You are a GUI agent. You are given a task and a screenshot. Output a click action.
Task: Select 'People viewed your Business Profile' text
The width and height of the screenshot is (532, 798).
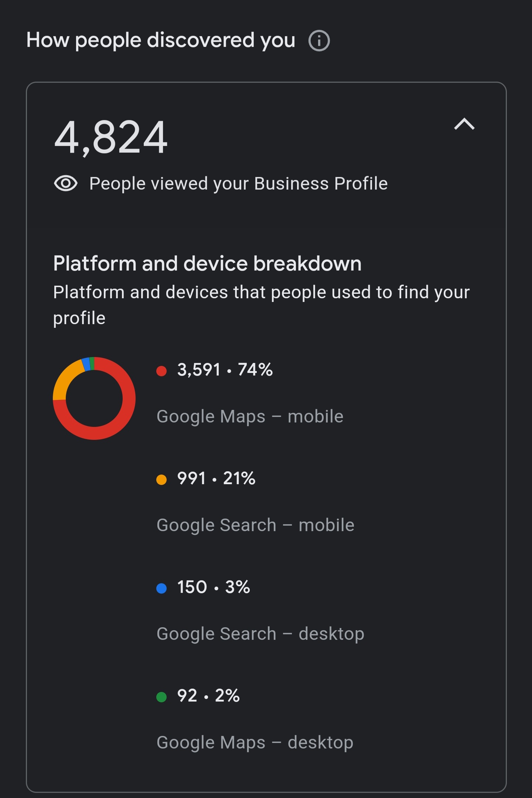tap(238, 183)
